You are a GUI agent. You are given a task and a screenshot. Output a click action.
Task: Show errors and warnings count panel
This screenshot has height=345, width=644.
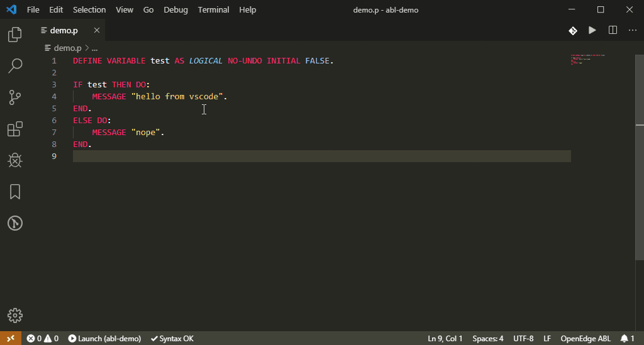pyautogui.click(x=43, y=339)
